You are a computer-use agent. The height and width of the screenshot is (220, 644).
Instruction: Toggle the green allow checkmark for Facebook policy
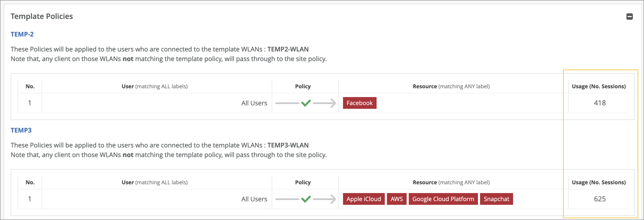tap(306, 103)
